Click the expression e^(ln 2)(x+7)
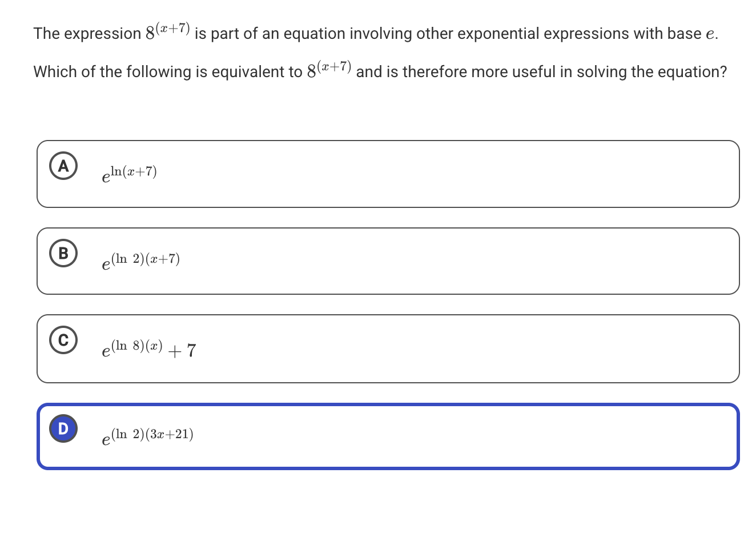 (140, 262)
